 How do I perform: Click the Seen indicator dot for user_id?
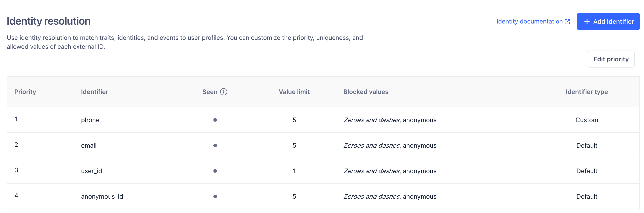[215, 171]
